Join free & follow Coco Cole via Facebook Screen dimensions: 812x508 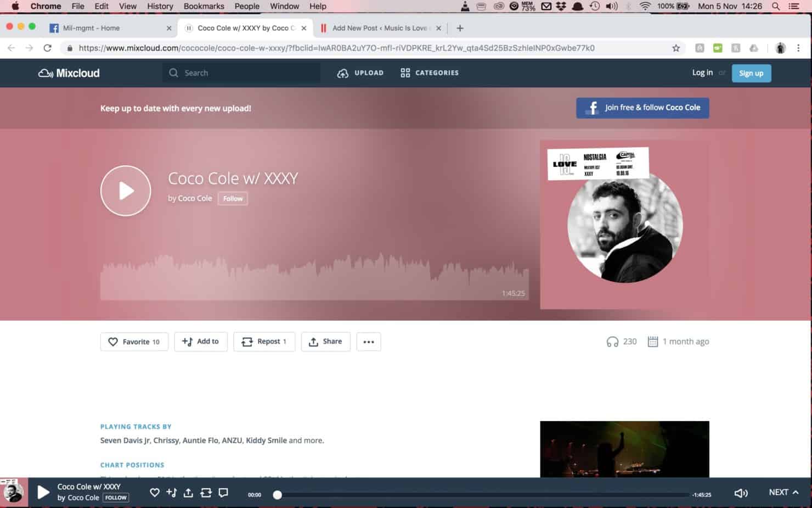click(x=642, y=108)
